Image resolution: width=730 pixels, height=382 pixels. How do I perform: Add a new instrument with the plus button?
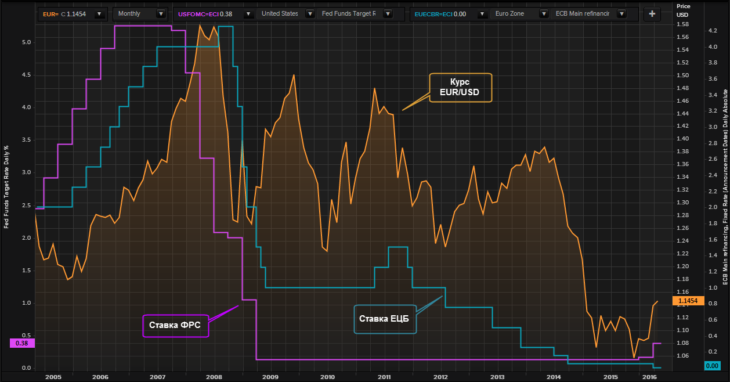pos(652,14)
